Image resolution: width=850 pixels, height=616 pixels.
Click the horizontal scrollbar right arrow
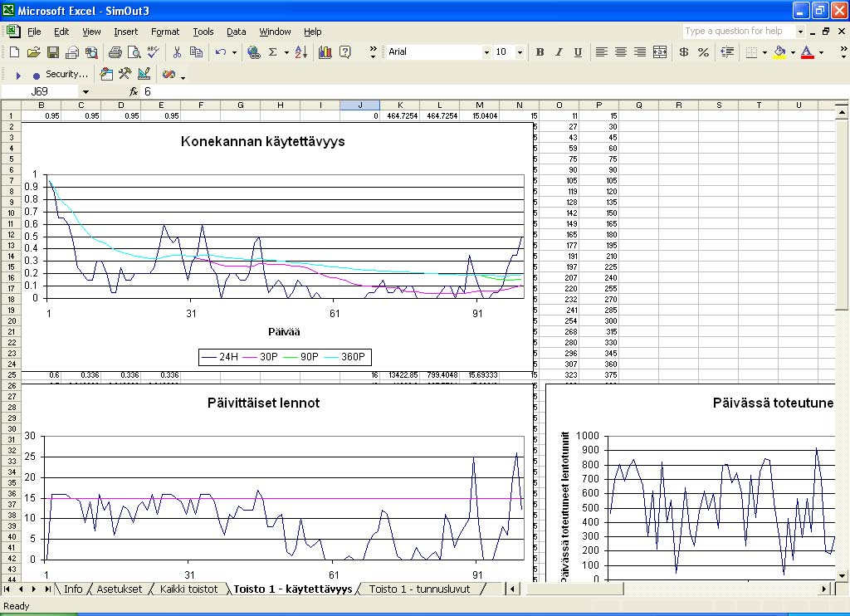[824, 589]
